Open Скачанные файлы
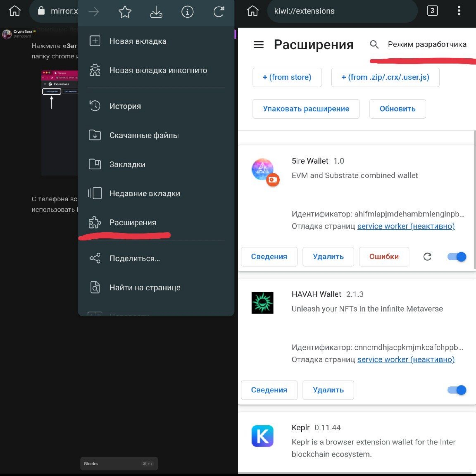 (x=156, y=135)
